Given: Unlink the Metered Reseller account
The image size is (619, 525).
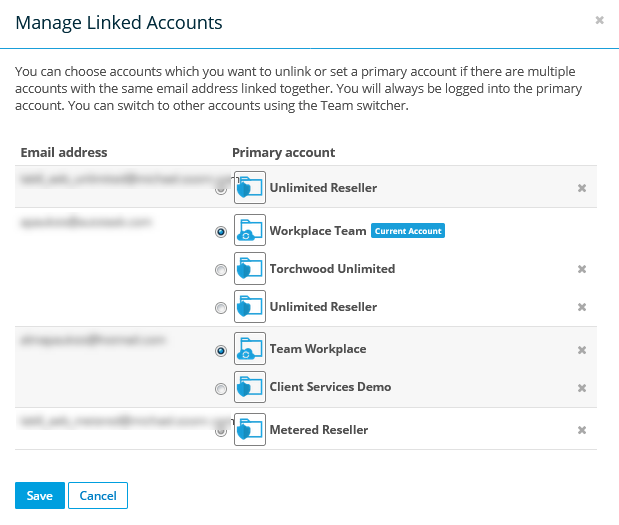Looking at the screenshot, I should pos(582,430).
